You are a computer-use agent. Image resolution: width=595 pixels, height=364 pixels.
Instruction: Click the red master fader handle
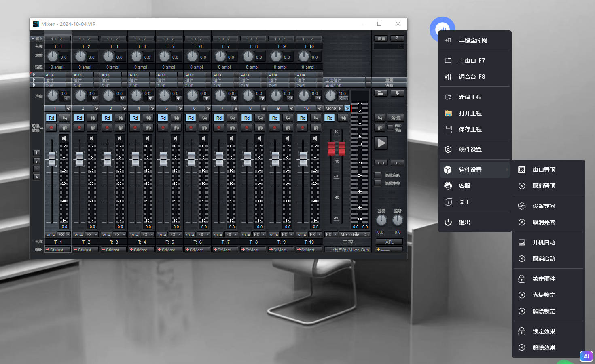coord(337,148)
